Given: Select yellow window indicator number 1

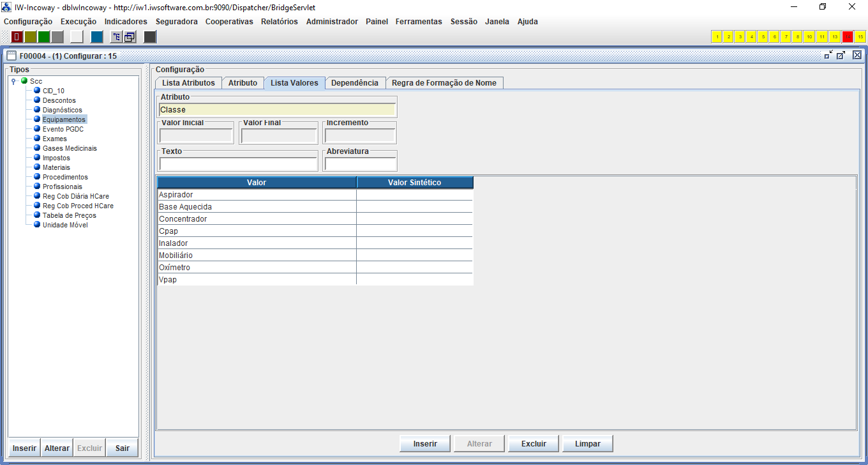Looking at the screenshot, I should click(x=717, y=37).
